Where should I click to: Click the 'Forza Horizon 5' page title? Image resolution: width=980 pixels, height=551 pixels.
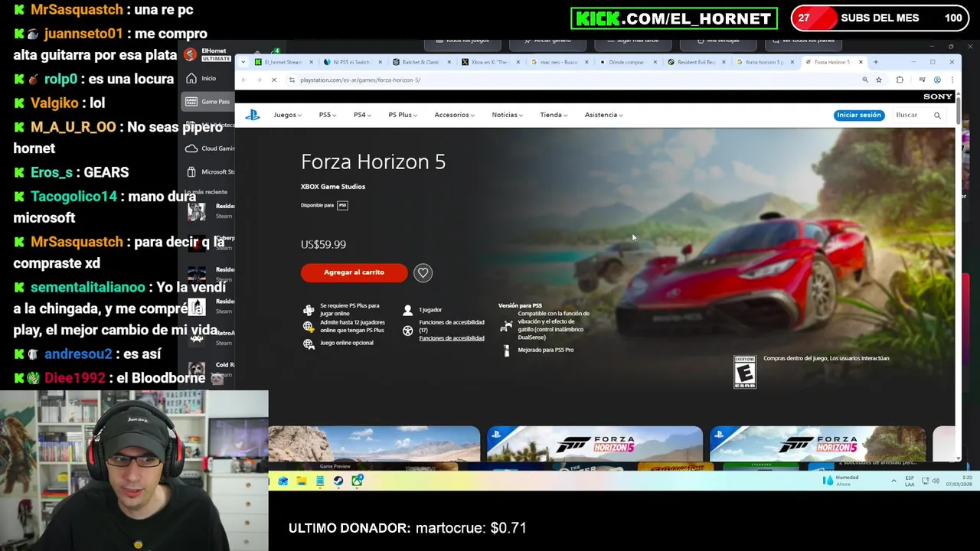373,161
